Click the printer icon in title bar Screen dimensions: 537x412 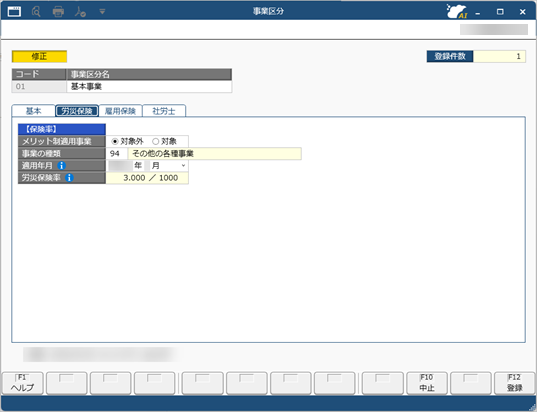click(58, 12)
